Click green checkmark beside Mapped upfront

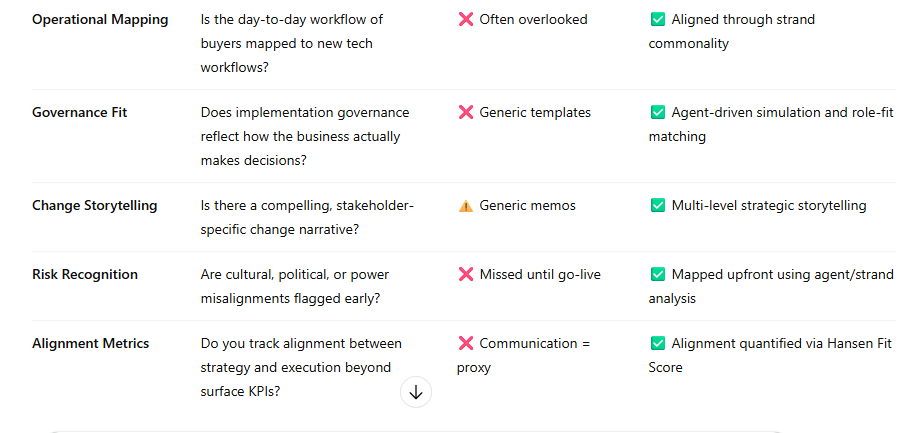(657, 275)
